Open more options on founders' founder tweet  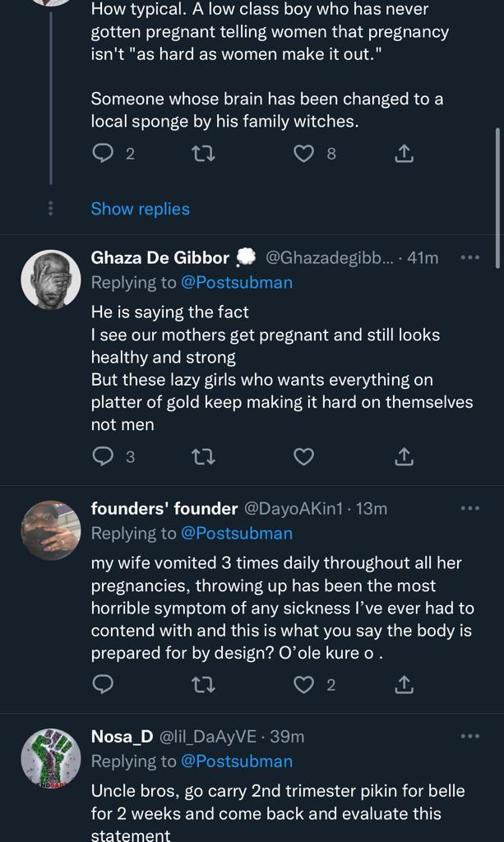pyautogui.click(x=469, y=508)
